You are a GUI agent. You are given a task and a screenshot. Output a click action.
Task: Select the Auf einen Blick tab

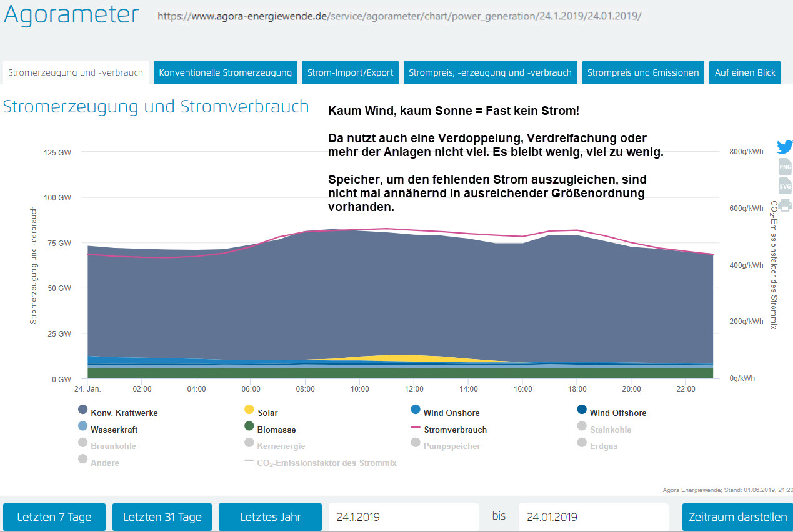tap(745, 72)
